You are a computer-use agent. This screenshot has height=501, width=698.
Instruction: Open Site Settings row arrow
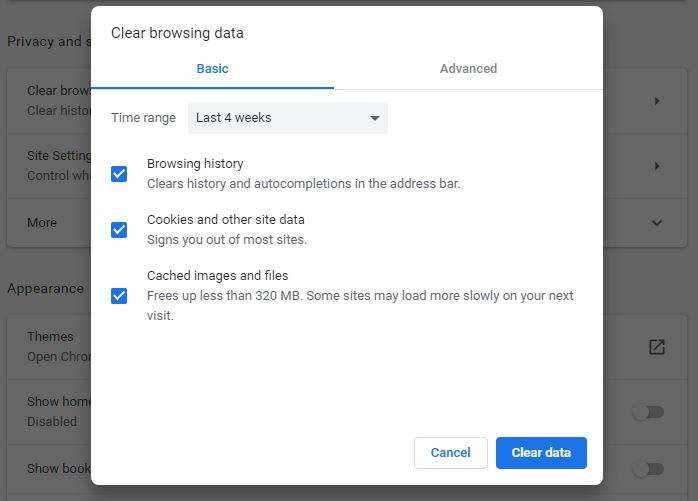point(657,166)
